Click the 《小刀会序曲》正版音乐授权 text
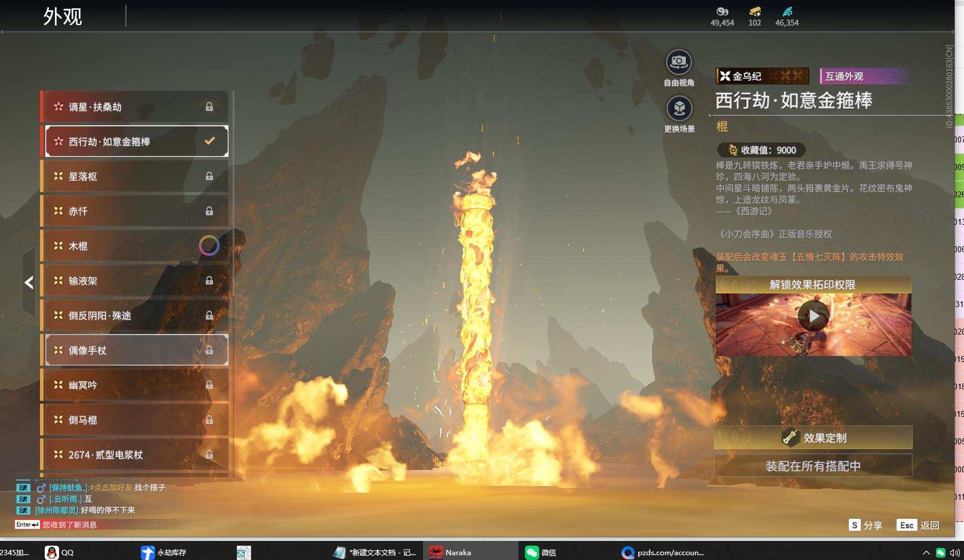The image size is (964, 560). point(774,234)
